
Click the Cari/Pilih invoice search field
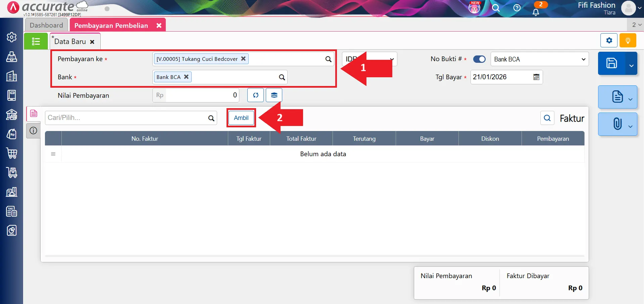coord(126,118)
